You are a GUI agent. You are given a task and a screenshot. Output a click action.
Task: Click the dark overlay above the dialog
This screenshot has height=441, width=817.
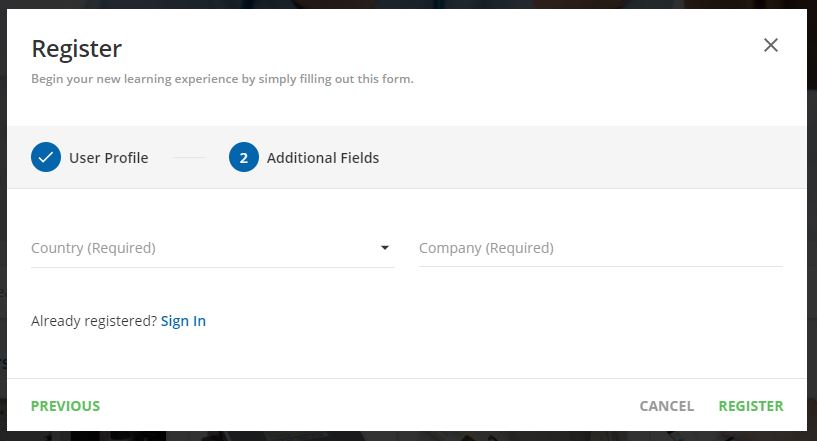(x=400, y=4)
